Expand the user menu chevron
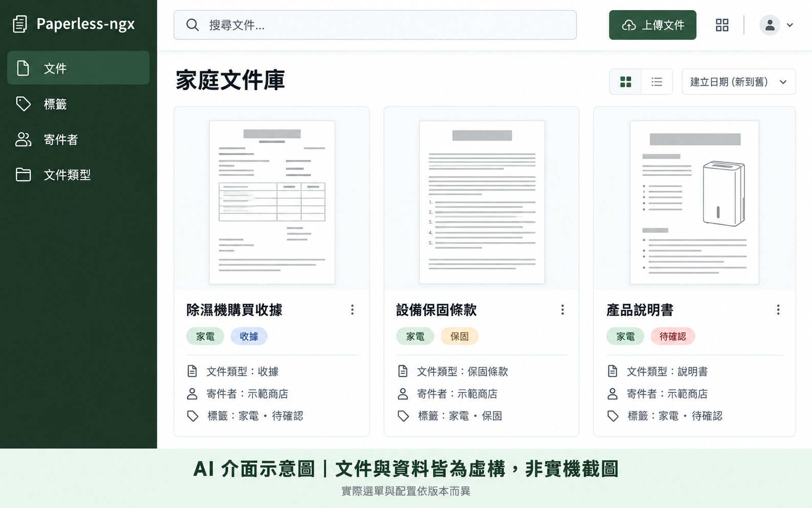 click(790, 25)
